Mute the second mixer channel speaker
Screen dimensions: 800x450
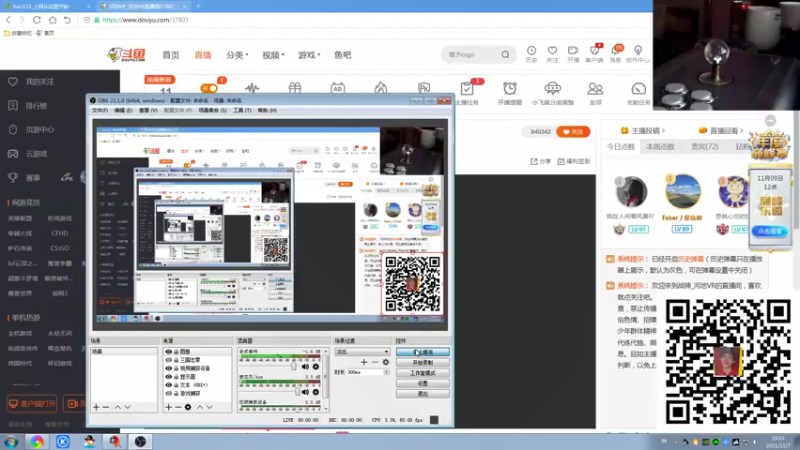(305, 392)
